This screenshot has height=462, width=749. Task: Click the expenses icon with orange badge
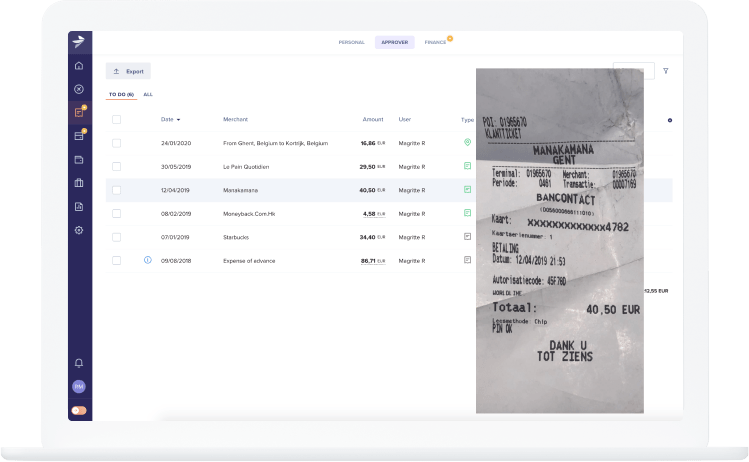[x=79, y=112]
